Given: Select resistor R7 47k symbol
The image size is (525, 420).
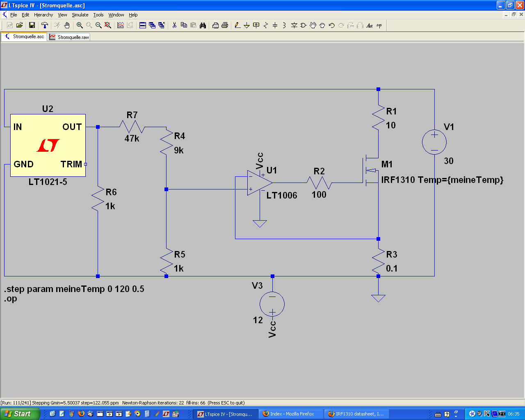Looking at the screenshot, I should point(132,126).
